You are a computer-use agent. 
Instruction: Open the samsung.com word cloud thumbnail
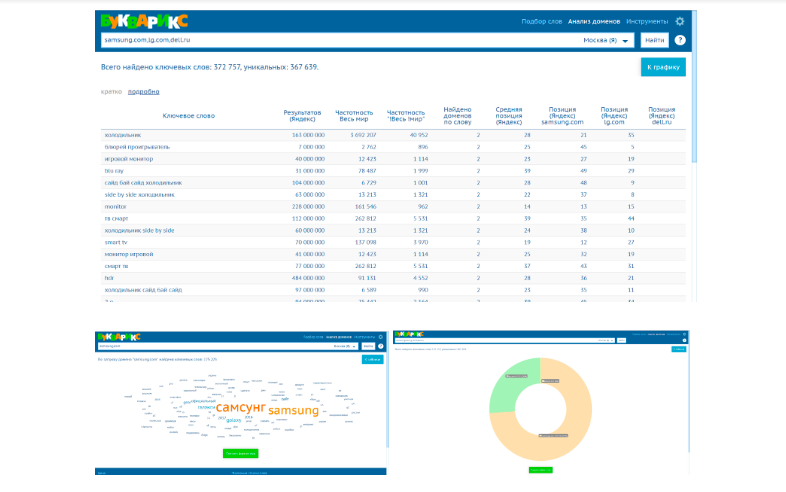click(241, 403)
